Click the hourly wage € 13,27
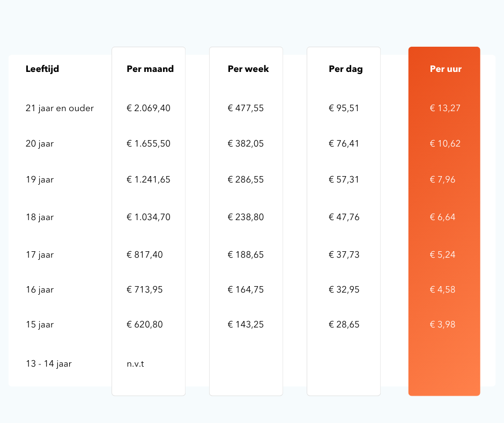 coord(445,108)
